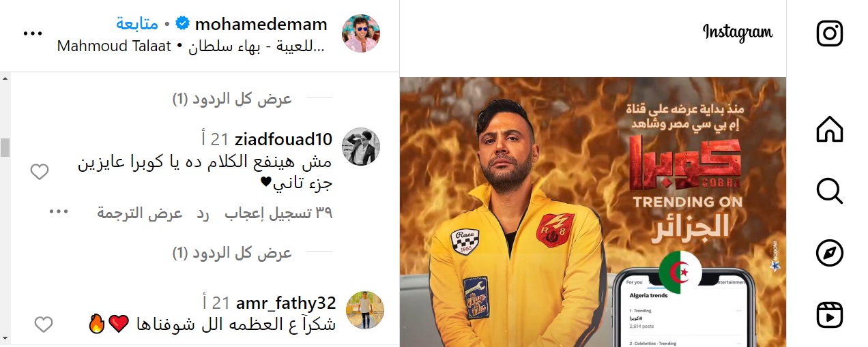Click the Cobra trending post image
868x347 pixels.
(x=593, y=212)
